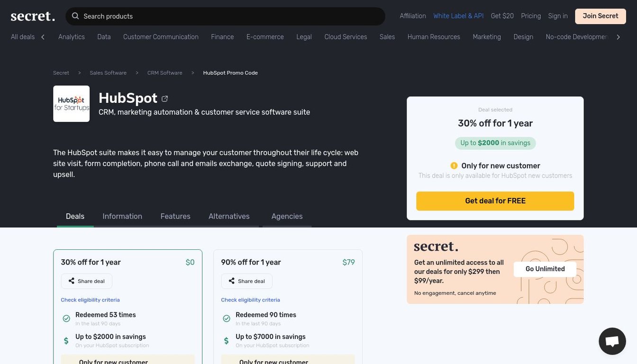Switch to the Features tab

pos(175,216)
